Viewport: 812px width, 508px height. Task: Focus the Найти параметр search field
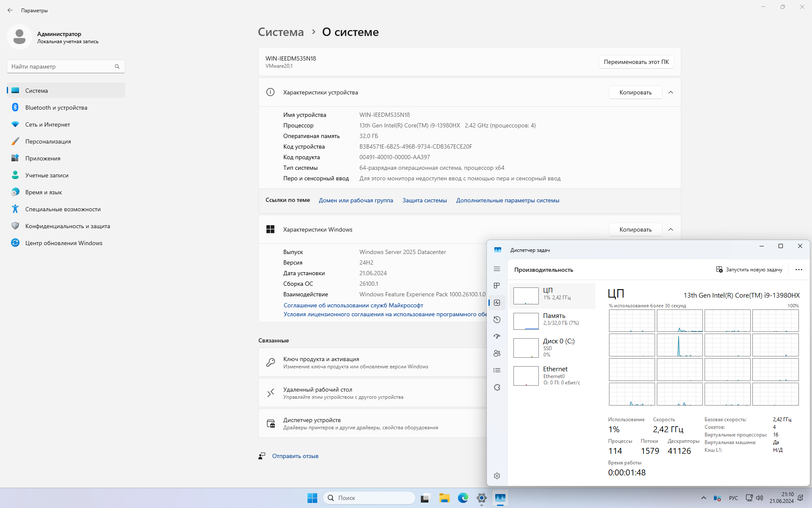(66, 66)
